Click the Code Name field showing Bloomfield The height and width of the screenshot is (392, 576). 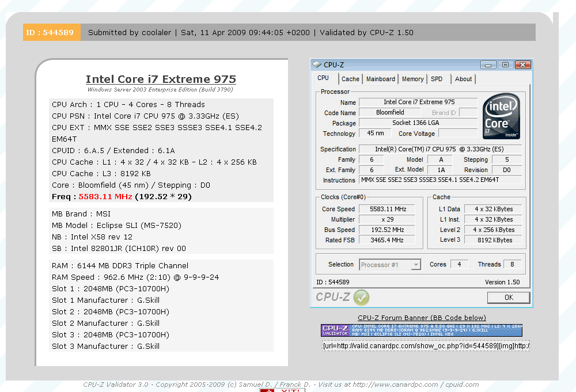pyautogui.click(x=390, y=113)
